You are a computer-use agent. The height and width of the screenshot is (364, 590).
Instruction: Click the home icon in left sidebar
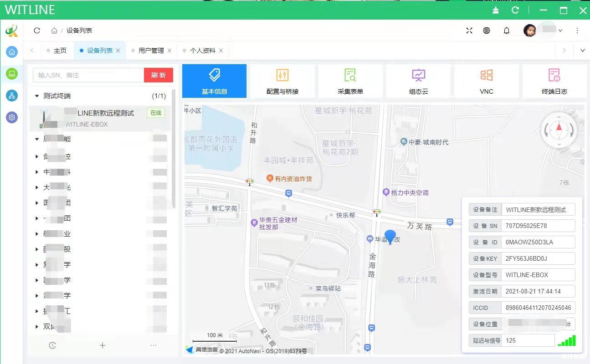(x=12, y=52)
